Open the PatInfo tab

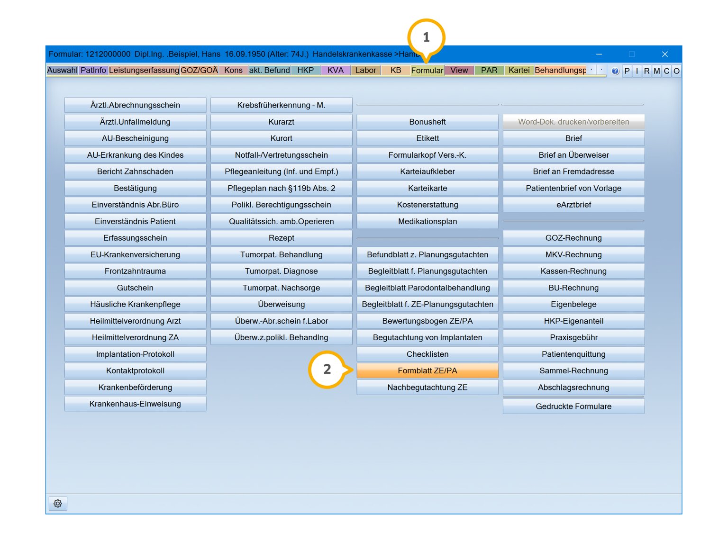click(93, 70)
